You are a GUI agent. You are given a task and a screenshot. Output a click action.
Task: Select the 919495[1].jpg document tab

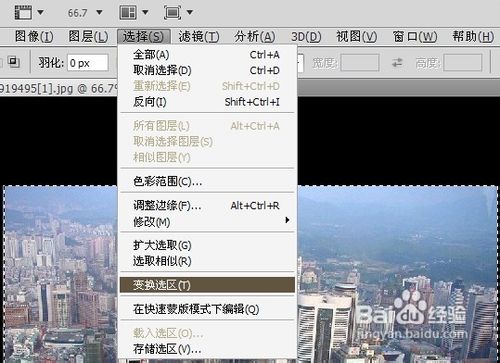[59, 88]
